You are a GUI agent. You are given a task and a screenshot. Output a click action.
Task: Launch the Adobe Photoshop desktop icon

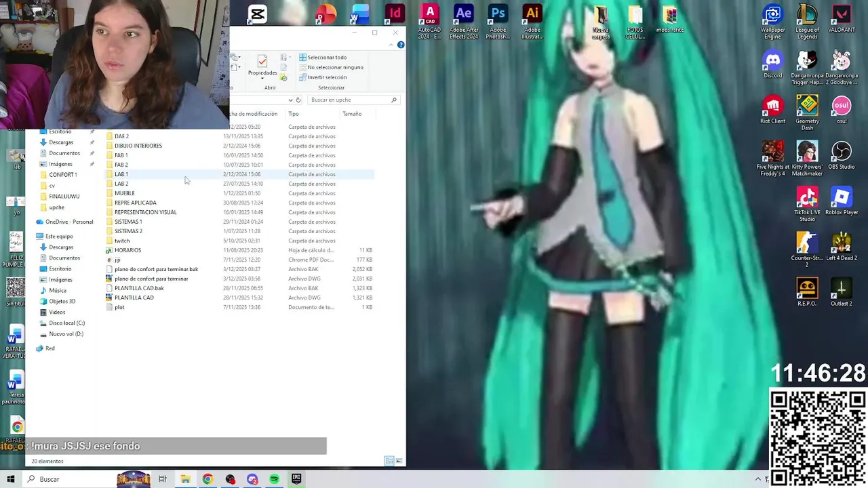(498, 20)
